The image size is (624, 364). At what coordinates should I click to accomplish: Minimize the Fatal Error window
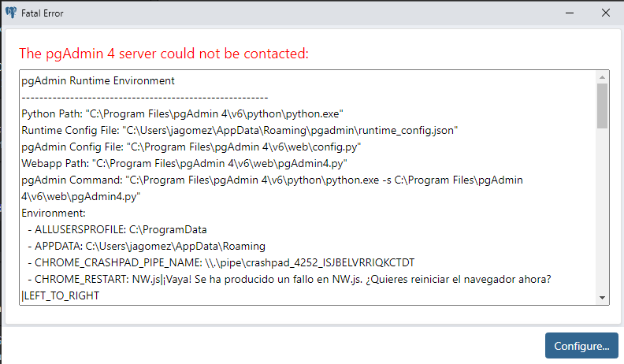(x=568, y=13)
